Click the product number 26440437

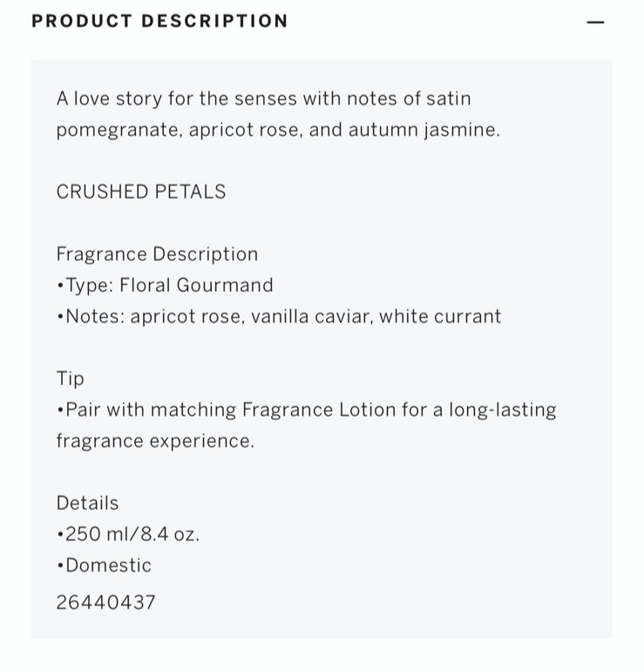tap(106, 601)
